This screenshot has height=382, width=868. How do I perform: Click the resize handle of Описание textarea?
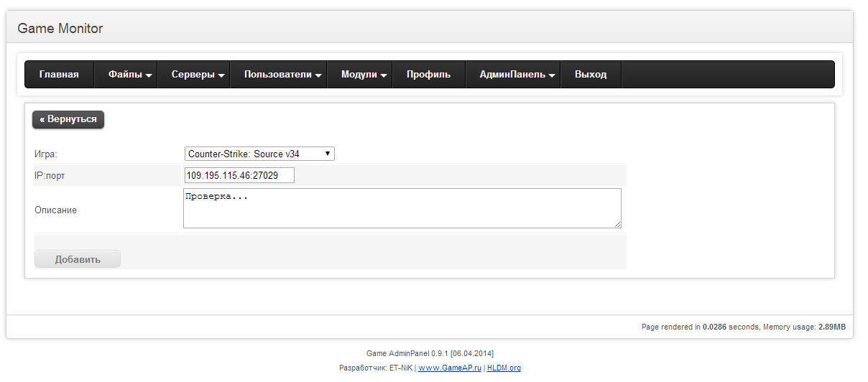pyautogui.click(x=617, y=225)
